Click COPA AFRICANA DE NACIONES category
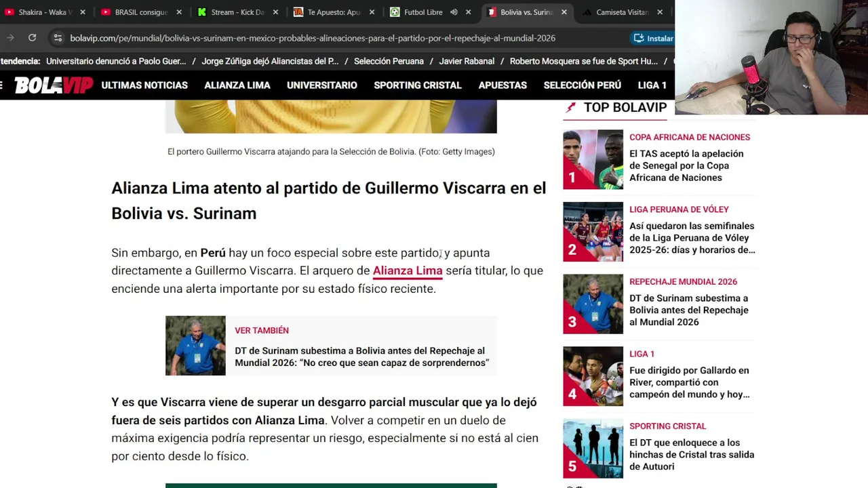 click(690, 137)
